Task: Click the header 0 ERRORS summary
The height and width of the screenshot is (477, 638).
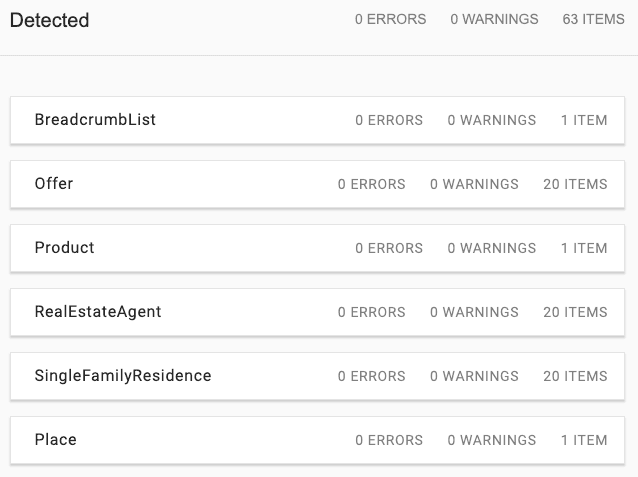Action: (390, 19)
